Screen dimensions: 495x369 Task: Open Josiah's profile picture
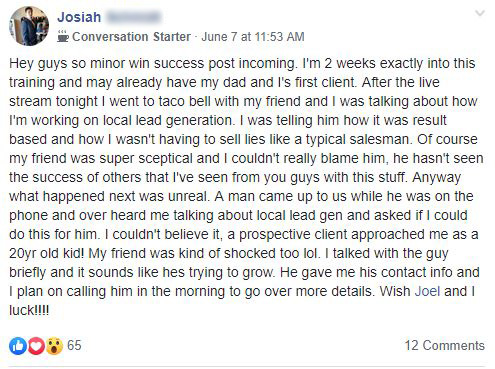pyautogui.click(x=29, y=26)
